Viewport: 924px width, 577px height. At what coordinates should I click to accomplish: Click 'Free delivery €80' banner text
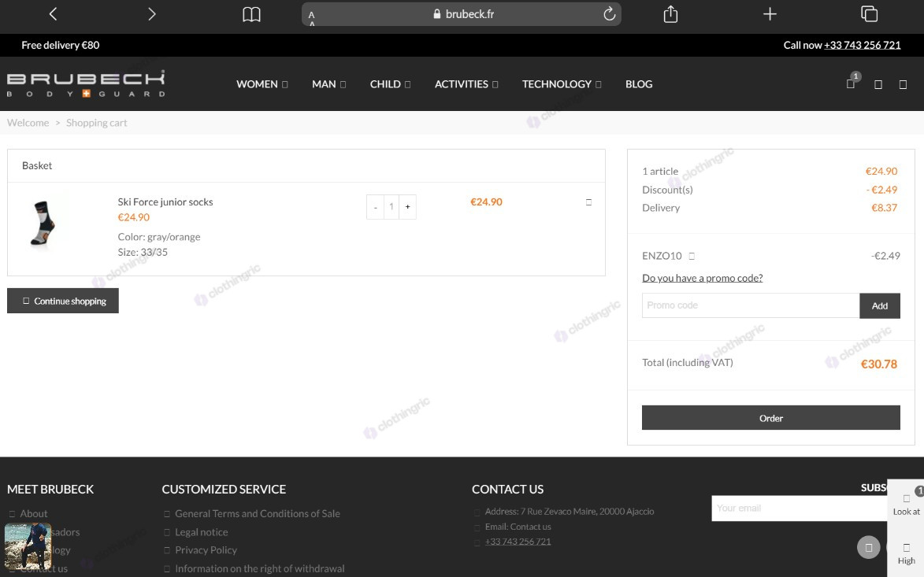(x=61, y=46)
